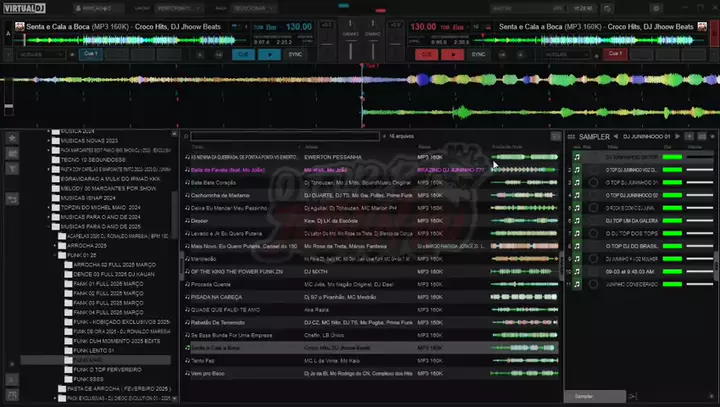Open the browser options icon right of search
The height and width of the screenshot is (407, 720).
click(x=556, y=136)
